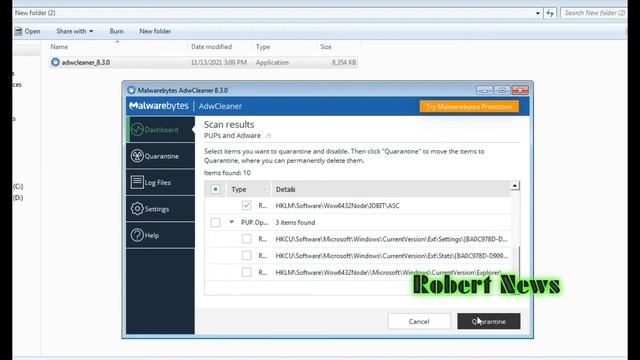Click the Cancel button

click(x=419, y=321)
